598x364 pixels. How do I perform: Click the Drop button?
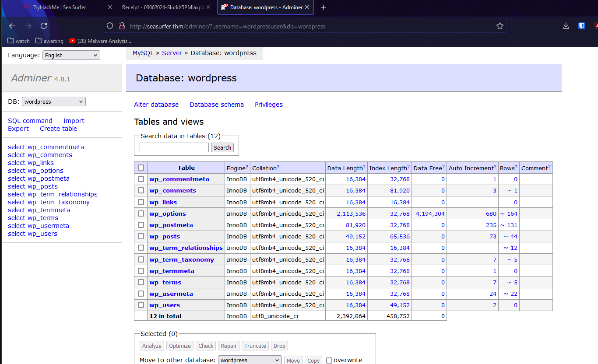point(279,346)
